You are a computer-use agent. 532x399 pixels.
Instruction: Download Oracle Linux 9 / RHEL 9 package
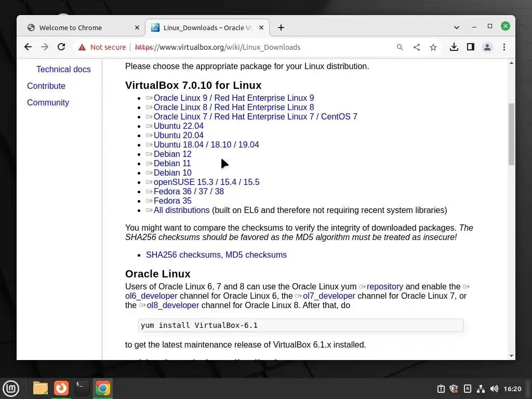(234, 98)
